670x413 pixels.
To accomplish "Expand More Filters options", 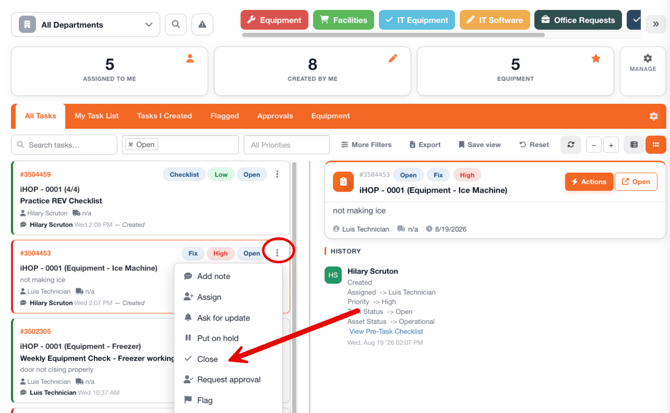I will coord(366,145).
